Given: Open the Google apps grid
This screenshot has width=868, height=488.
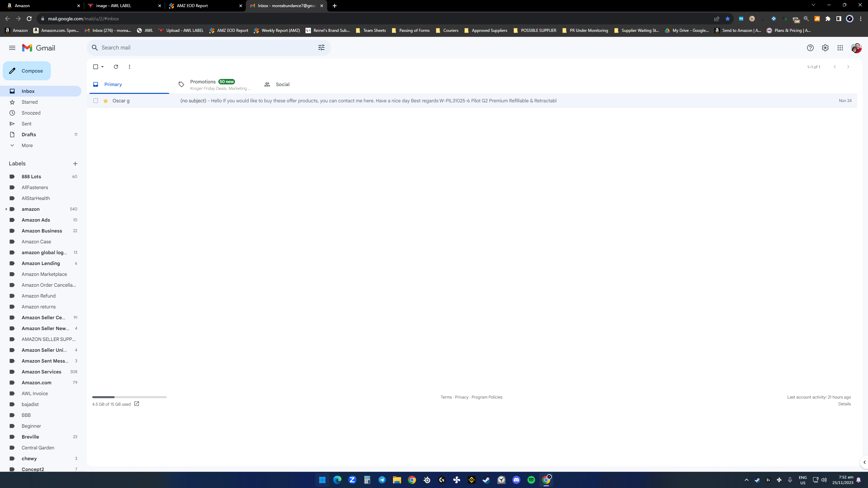Looking at the screenshot, I should point(840,48).
